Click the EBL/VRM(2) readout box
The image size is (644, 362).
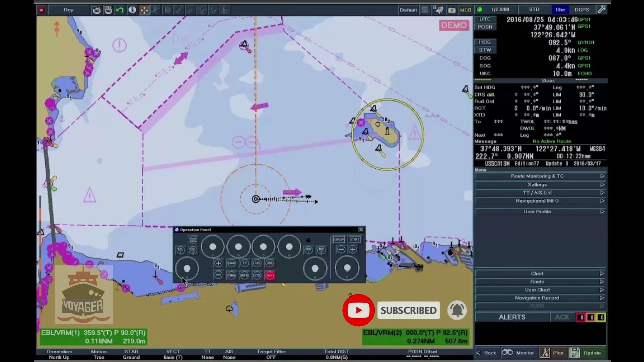pyautogui.click(x=416, y=337)
